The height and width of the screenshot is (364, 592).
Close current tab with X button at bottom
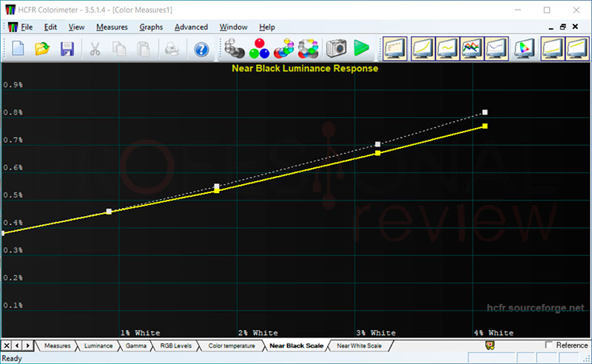(7, 346)
